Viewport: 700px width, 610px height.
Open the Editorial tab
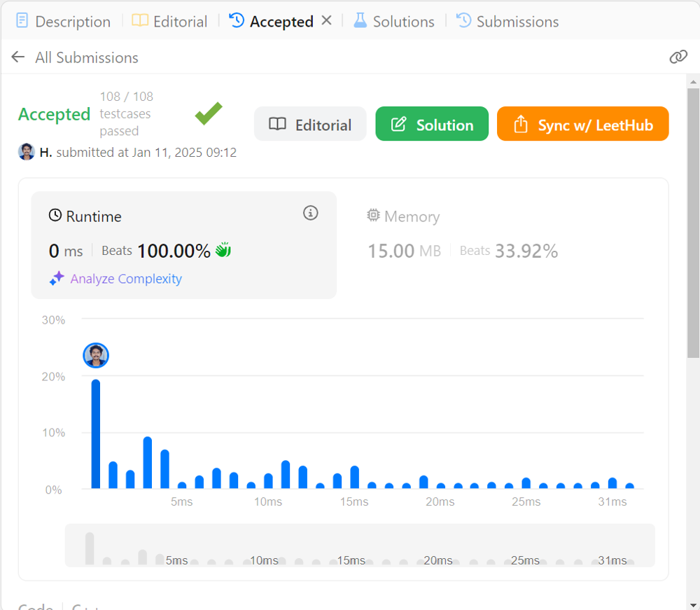(x=170, y=22)
